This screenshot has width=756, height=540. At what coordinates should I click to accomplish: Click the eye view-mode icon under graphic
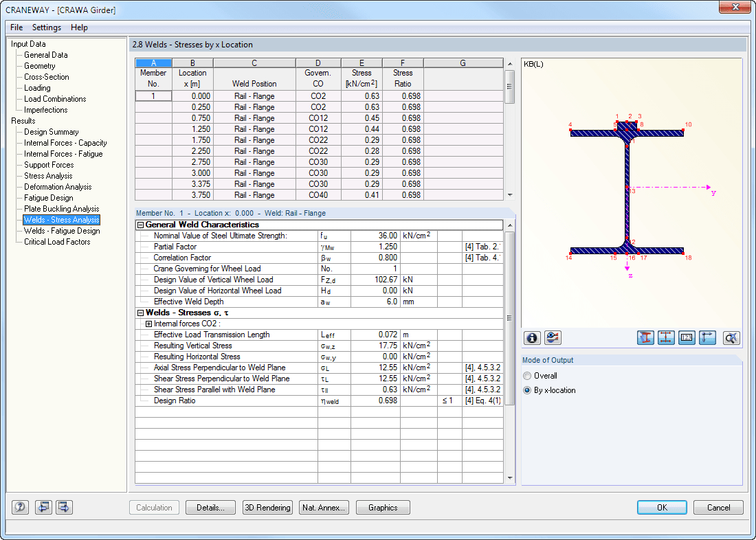pos(553,338)
